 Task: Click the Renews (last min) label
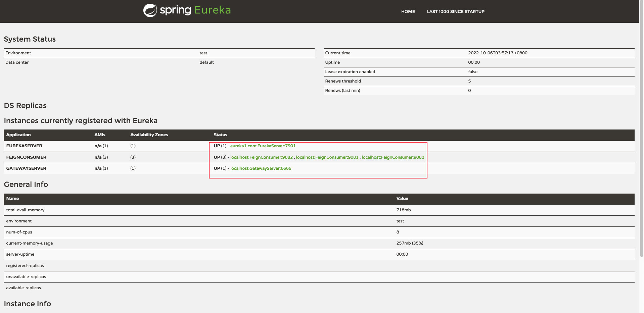click(x=342, y=91)
